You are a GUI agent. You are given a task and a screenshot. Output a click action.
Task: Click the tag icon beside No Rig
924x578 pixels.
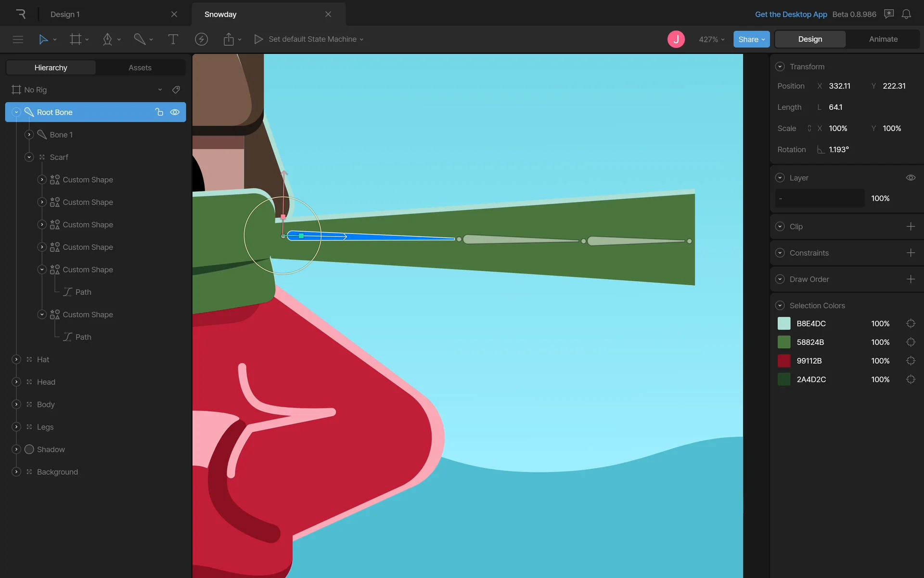tap(176, 90)
